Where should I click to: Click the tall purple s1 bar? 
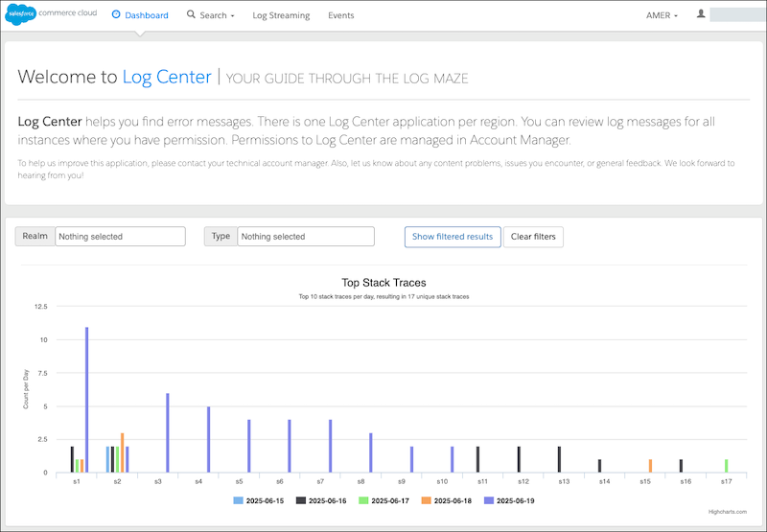click(86, 400)
